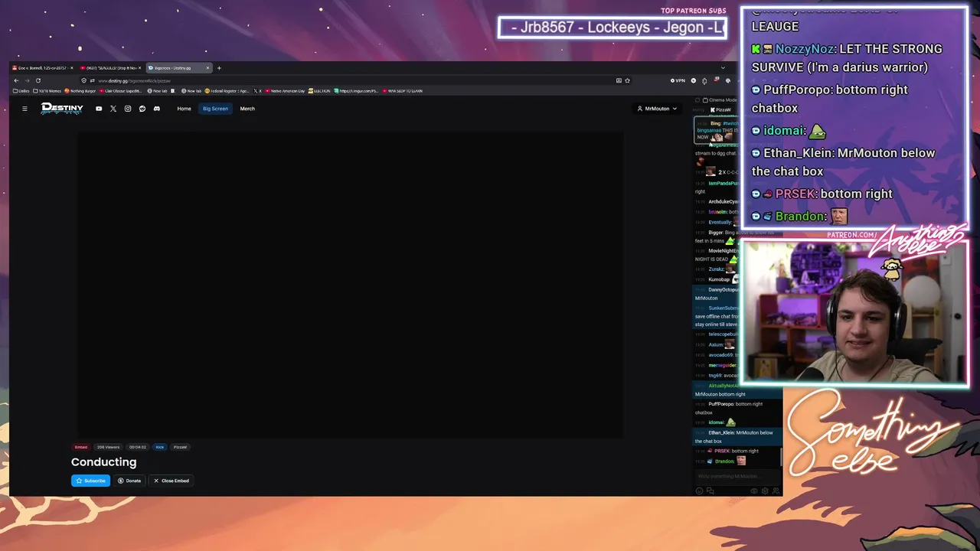980x551 pixels.
Task: Click the red Embed tag
Action: [81, 447]
